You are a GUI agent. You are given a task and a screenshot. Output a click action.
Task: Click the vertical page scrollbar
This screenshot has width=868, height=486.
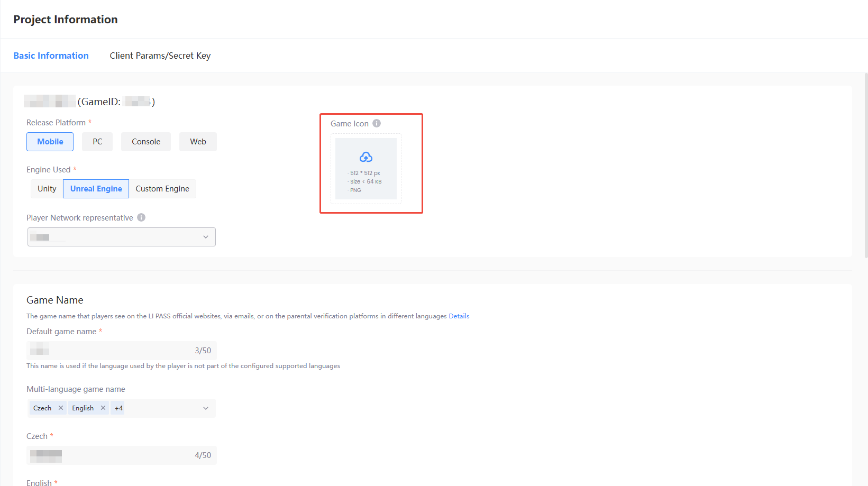(x=866, y=165)
